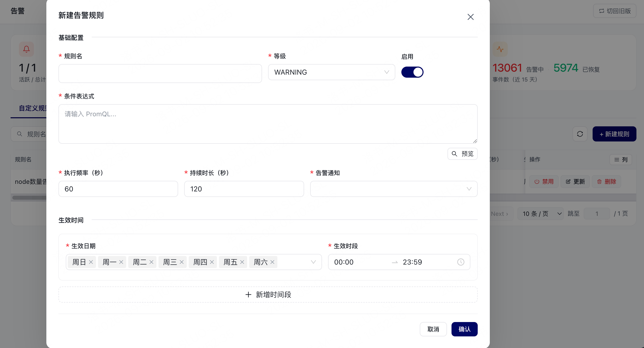
Task: Click the 确认 button
Action: coord(464,329)
